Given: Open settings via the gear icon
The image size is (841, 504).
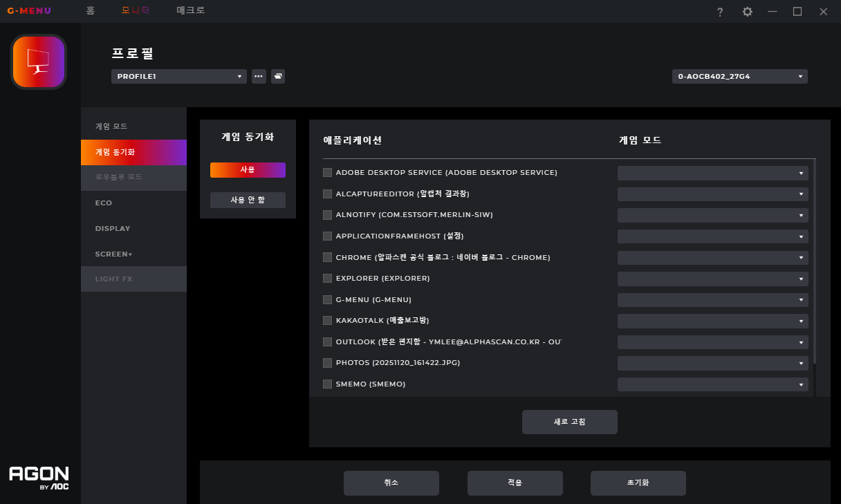Looking at the screenshot, I should pos(747,12).
